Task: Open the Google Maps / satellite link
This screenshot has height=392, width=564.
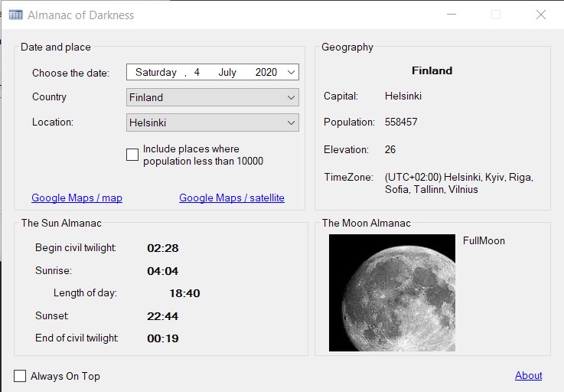Action: pos(231,198)
